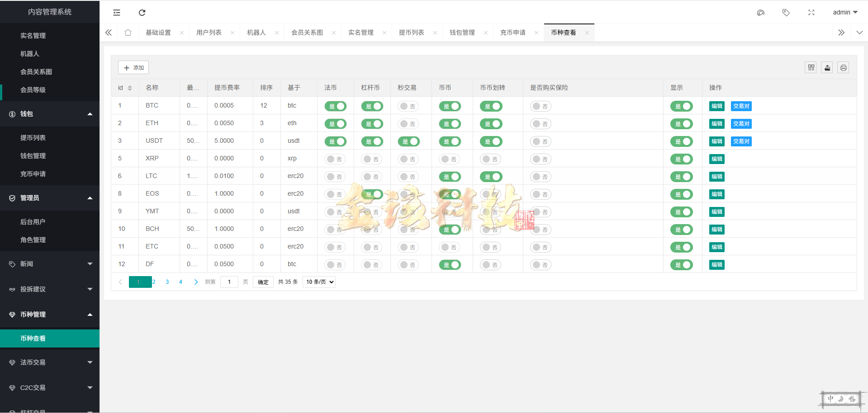
Task: Export the table via the export icon
Action: tap(827, 67)
